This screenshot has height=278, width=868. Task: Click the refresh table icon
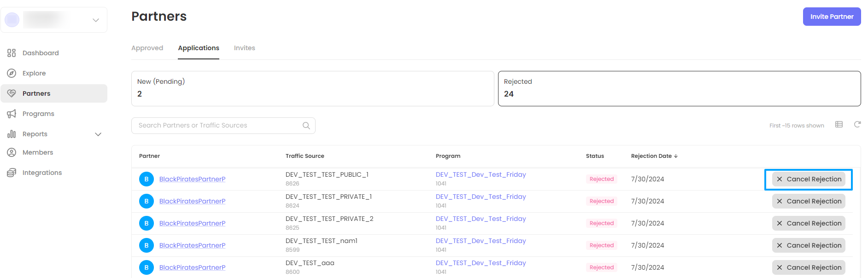[857, 125]
